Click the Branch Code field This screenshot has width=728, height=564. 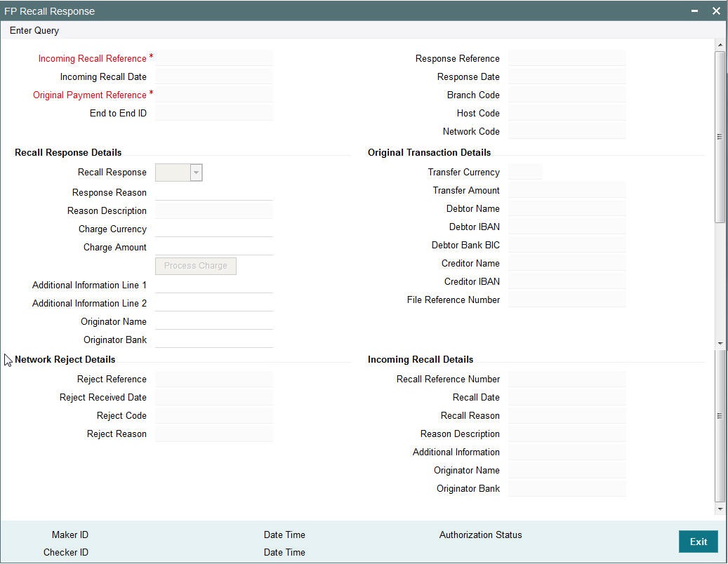(x=567, y=95)
